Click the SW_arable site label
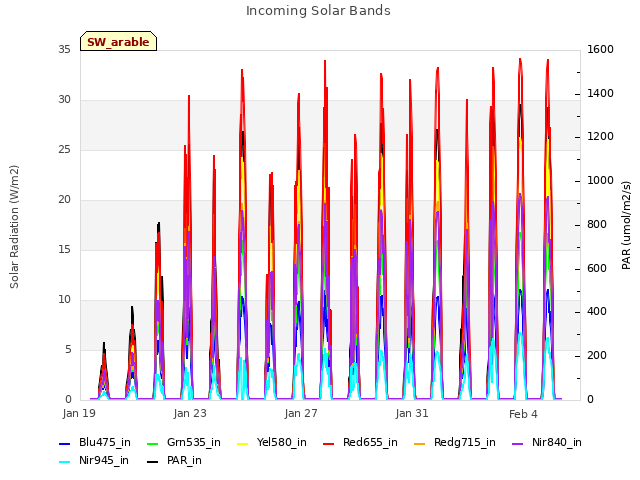Viewport: 640px width, 480px height. (118, 42)
